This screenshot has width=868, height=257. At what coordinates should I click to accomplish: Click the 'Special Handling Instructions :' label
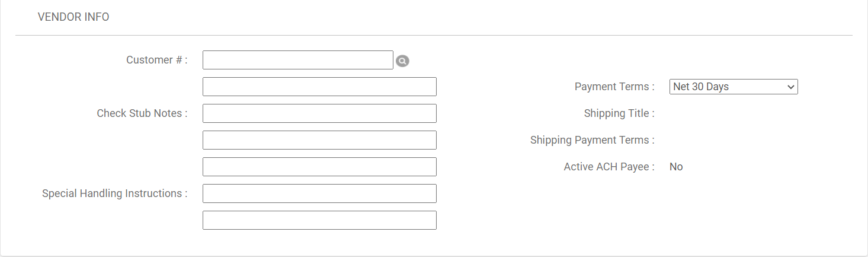click(114, 193)
